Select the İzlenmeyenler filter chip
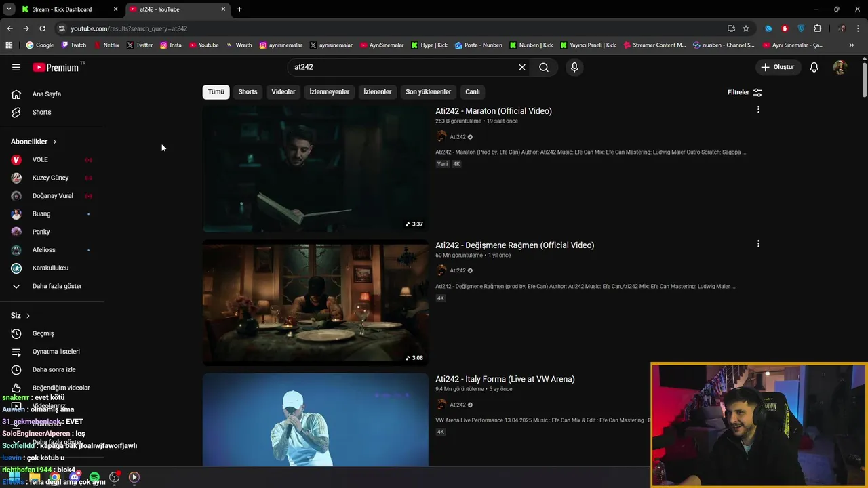Image resolution: width=868 pixels, height=488 pixels. pos(330,91)
